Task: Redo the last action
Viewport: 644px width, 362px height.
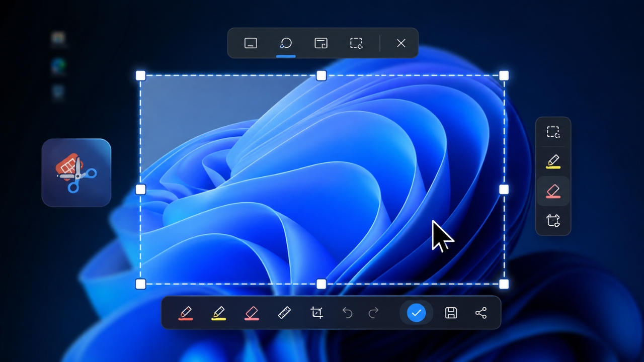Action: 373,313
